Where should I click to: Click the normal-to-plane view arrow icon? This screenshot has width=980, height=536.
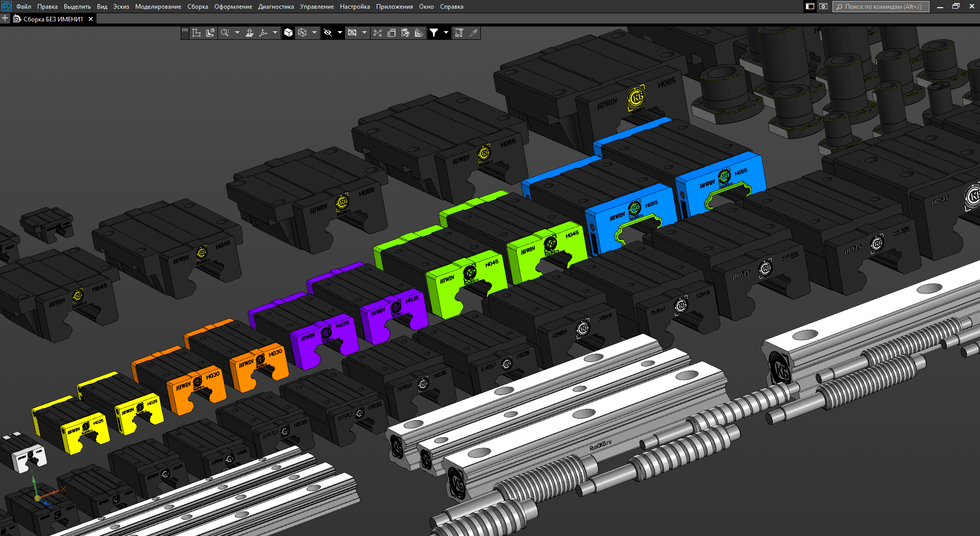tap(250, 33)
